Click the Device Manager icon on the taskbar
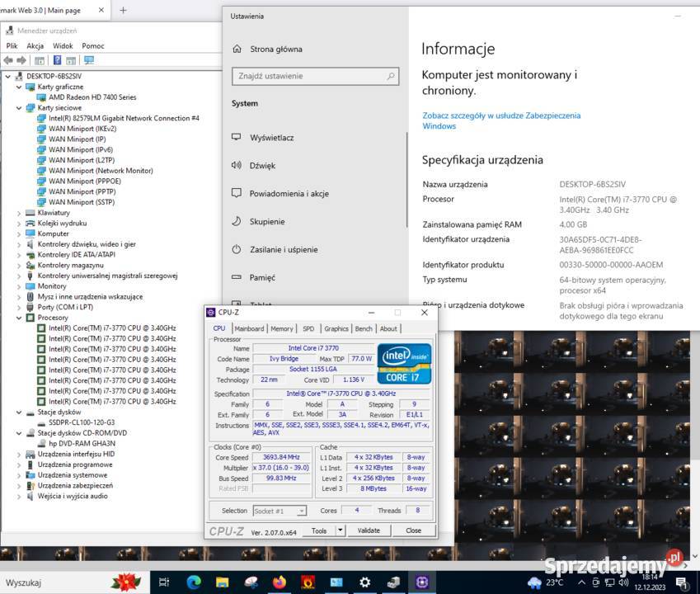Viewport: 700px width, 594px height. pos(393,582)
